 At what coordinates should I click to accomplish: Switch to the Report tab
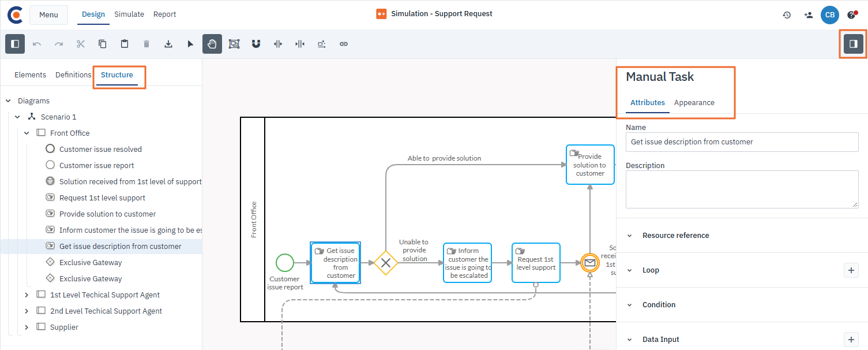coord(165,14)
